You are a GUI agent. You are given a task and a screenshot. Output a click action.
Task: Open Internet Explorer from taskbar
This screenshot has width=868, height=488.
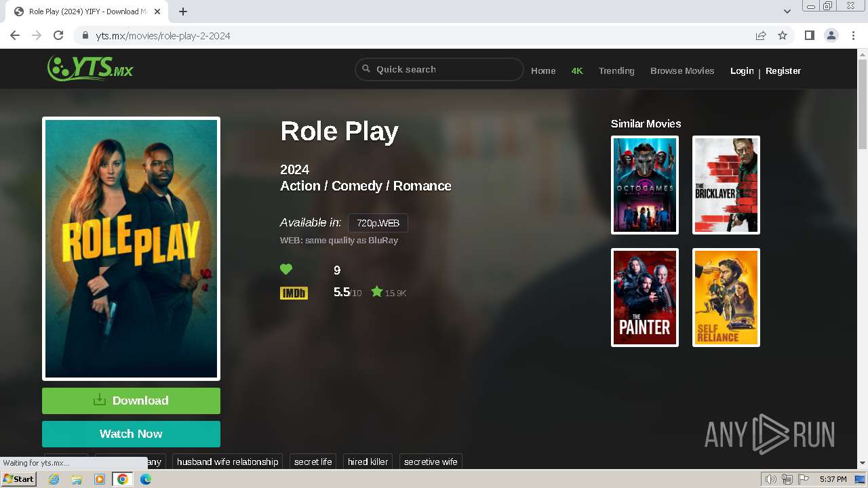pos(54,479)
